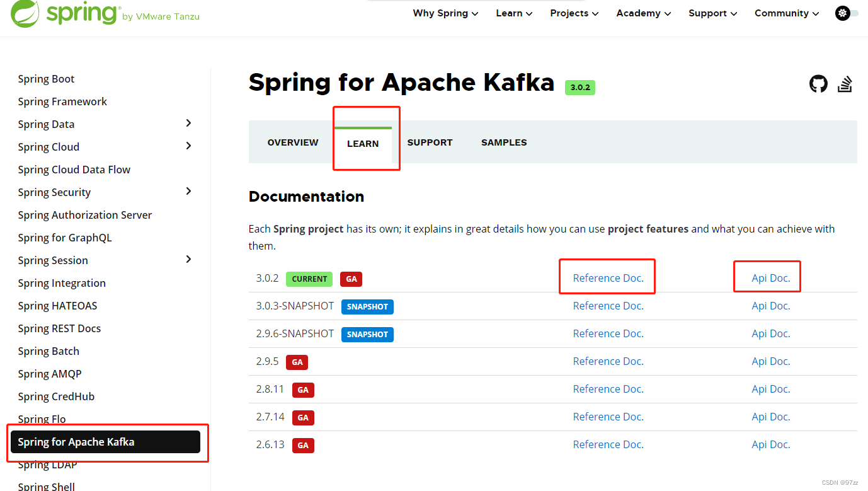Open Spring CredHub in sidebar

tap(56, 396)
